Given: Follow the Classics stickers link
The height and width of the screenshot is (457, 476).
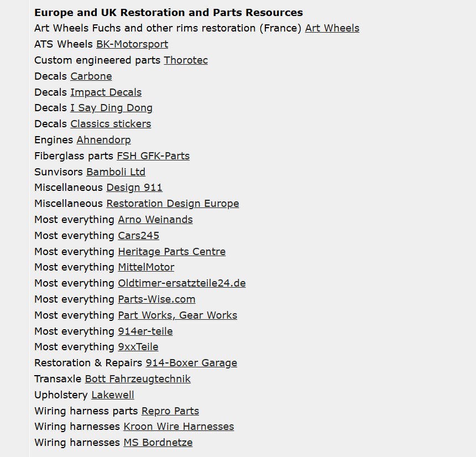Looking at the screenshot, I should pyautogui.click(x=111, y=124).
